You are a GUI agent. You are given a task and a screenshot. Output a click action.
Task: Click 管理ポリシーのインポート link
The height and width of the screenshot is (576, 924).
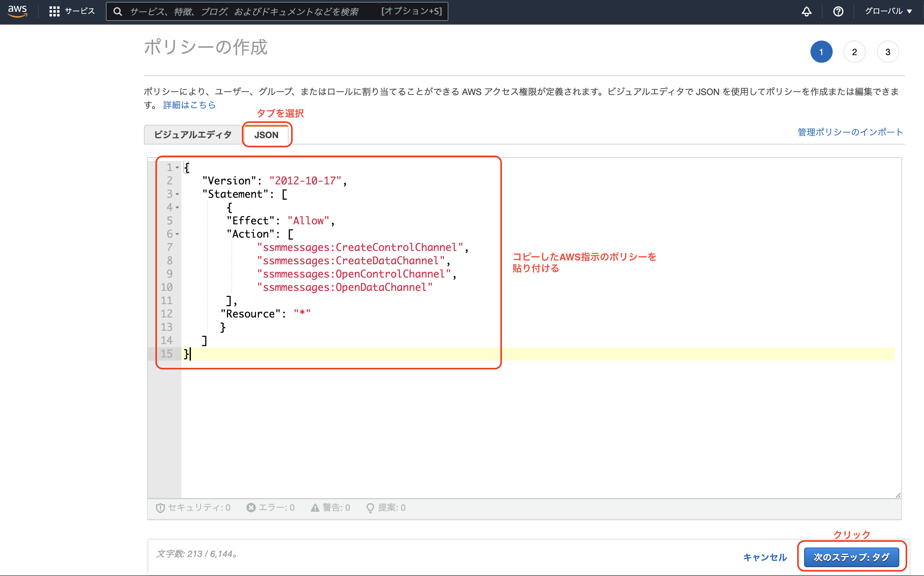(849, 132)
